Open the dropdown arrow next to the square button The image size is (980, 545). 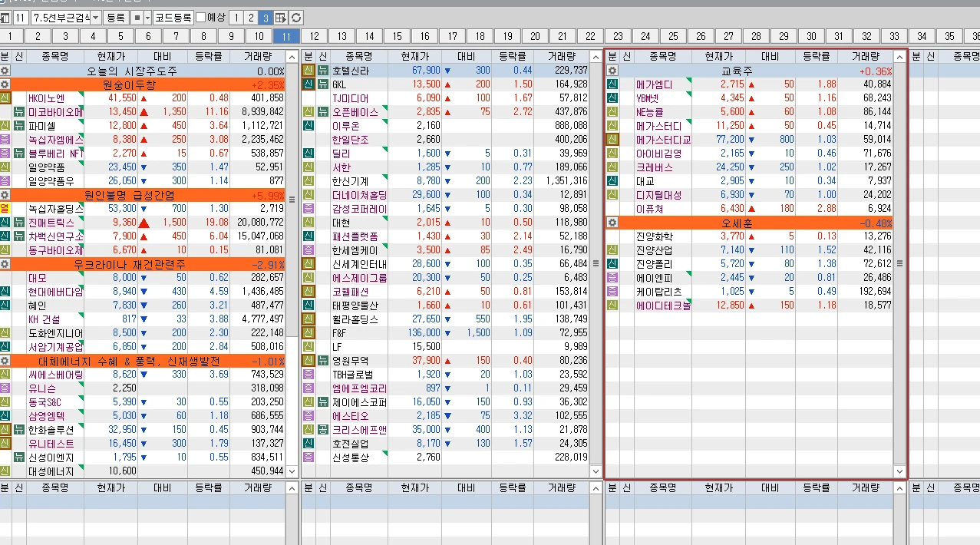point(147,17)
